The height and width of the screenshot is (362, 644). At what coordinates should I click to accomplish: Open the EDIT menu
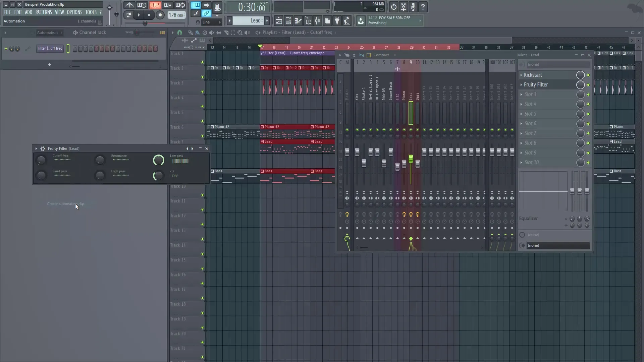click(x=18, y=12)
